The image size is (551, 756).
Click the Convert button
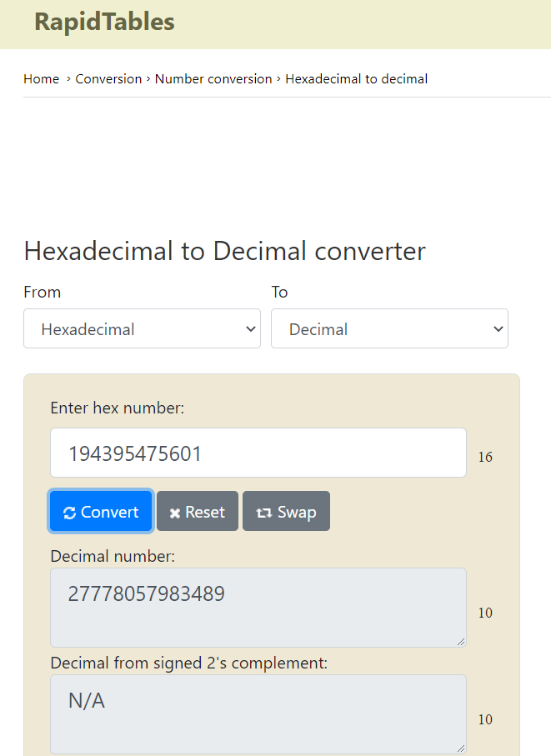tap(101, 512)
